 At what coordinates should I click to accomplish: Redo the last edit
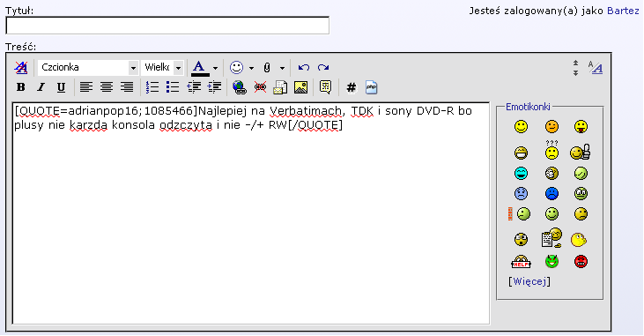coord(323,67)
